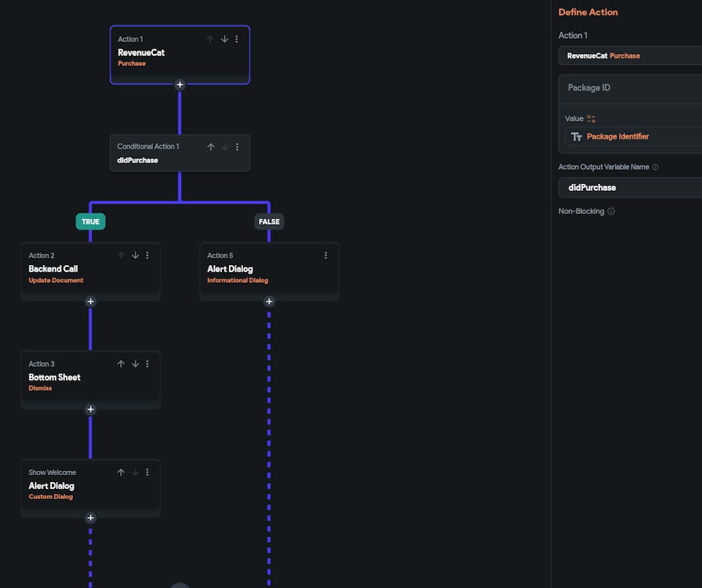
Task: Select Conditional Action 1 didPurchase node
Action: point(180,153)
